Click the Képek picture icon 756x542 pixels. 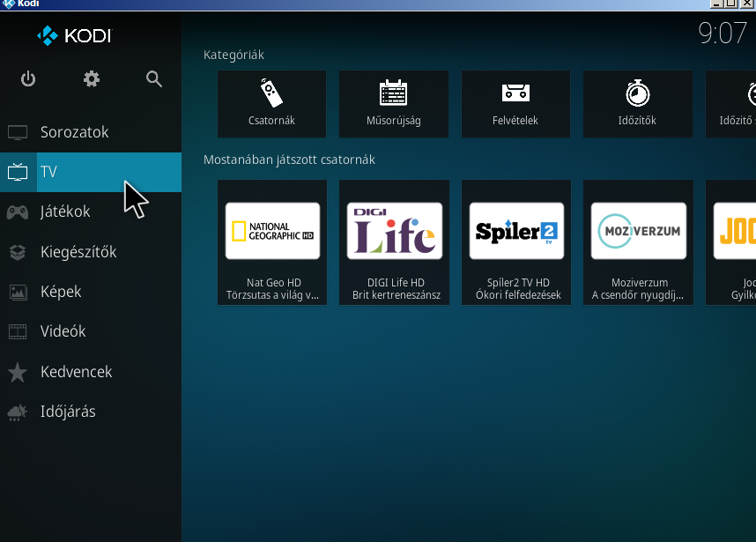tap(18, 292)
